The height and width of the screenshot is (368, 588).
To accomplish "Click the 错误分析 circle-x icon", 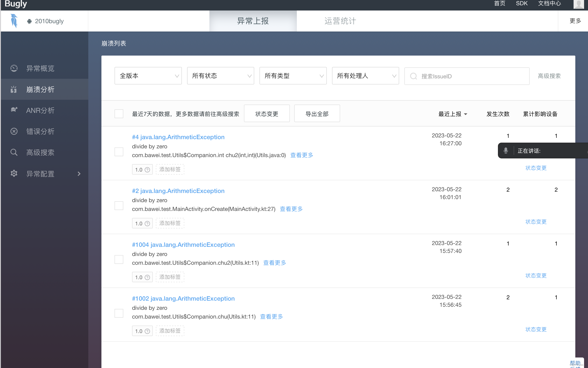I will (x=14, y=131).
